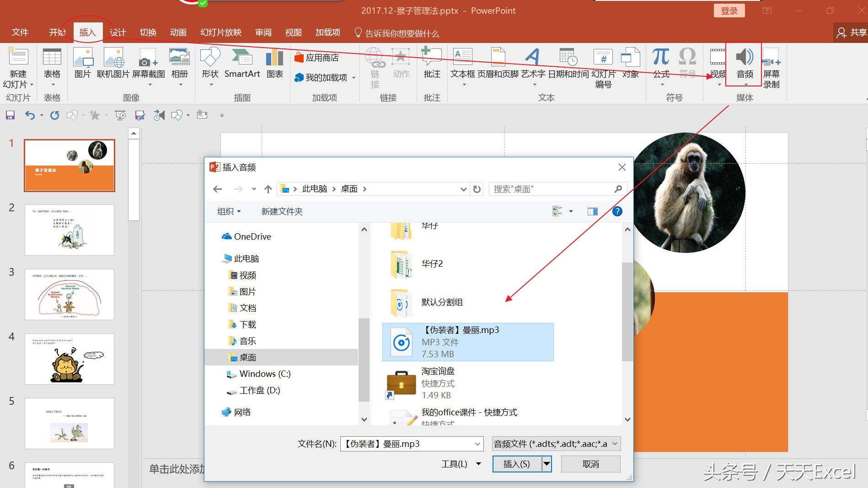The width and height of the screenshot is (868, 488).
Task: Open Header and Footer (页眉和页脚)
Action: tap(498, 63)
